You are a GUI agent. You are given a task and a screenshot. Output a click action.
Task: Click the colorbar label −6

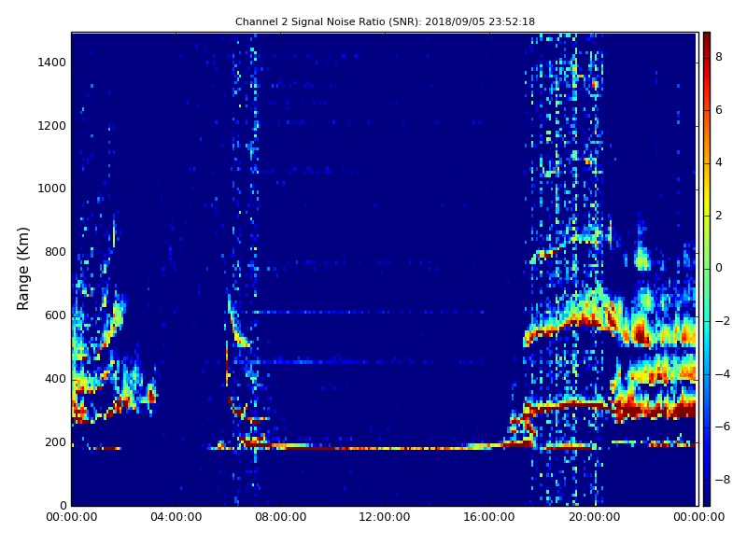coord(723,427)
